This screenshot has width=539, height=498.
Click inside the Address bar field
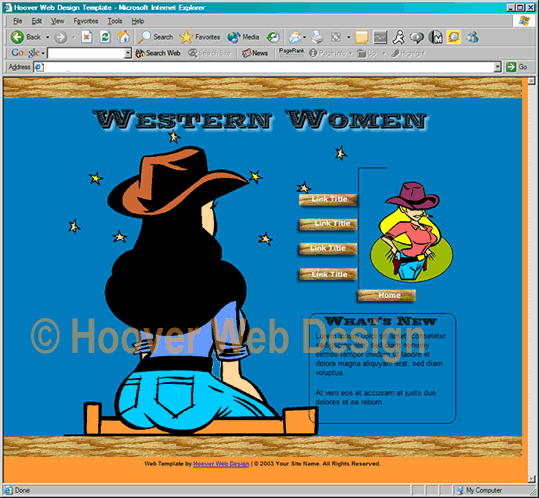pyautogui.click(x=264, y=67)
